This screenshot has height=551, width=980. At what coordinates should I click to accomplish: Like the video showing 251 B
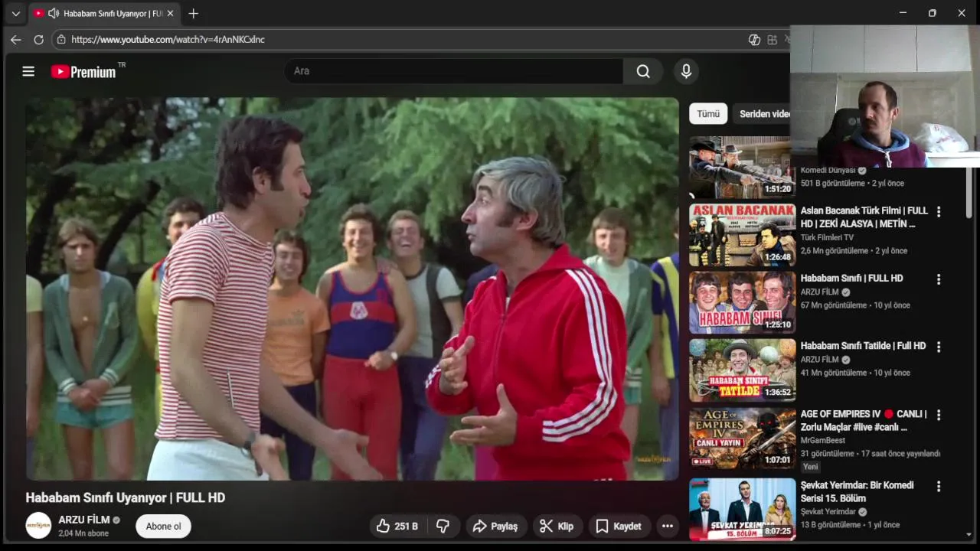click(x=397, y=526)
